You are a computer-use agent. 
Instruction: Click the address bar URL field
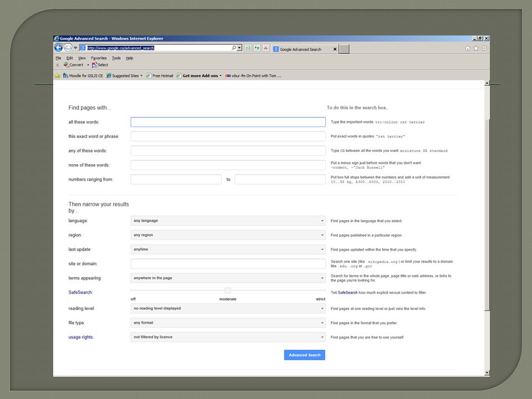point(158,48)
